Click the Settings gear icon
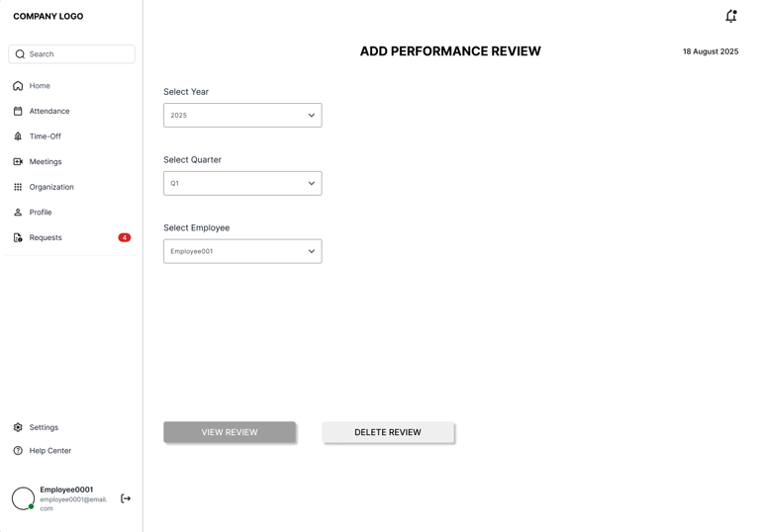Image resolution: width=760 pixels, height=532 pixels. pos(18,427)
